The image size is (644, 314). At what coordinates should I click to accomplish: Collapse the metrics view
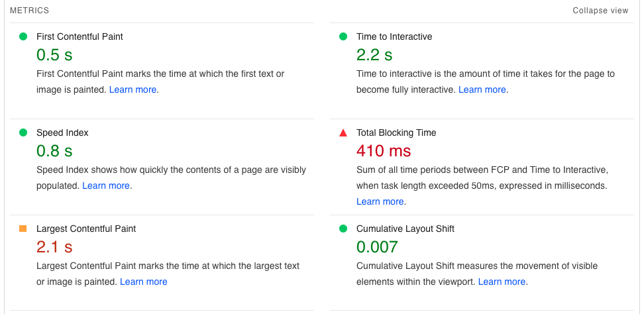click(600, 11)
